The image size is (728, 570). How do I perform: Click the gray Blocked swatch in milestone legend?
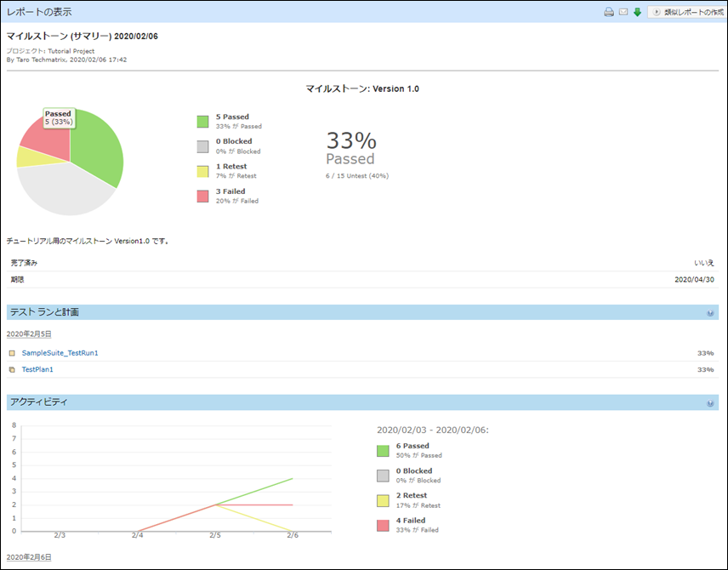tap(202, 146)
